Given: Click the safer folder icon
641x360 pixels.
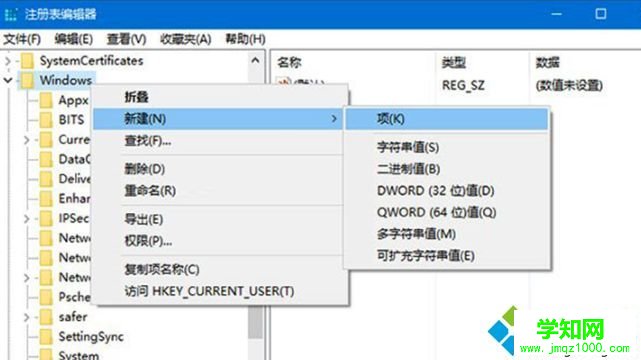Looking at the screenshot, I should pyautogui.click(x=46, y=317).
